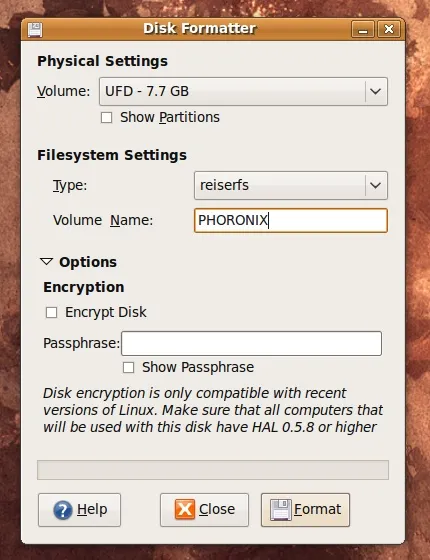
Task: Click the arrow of the Type combo box
Action: coord(375,185)
